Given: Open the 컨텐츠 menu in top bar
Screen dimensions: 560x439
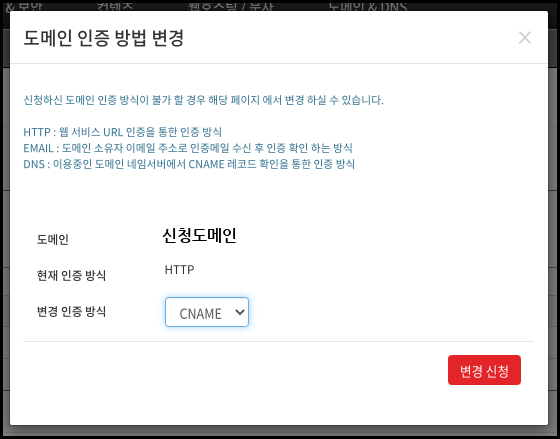Looking at the screenshot, I should 115,6.
